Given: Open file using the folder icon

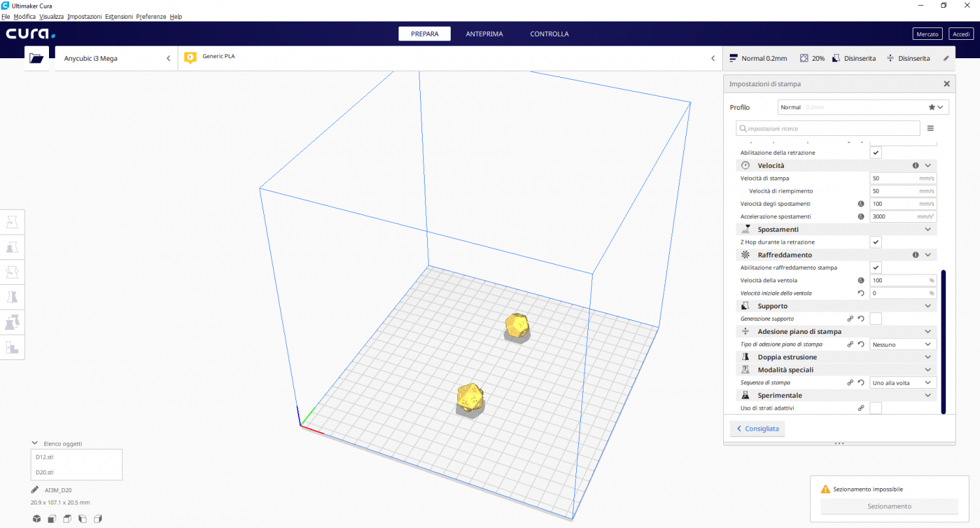Looking at the screenshot, I should point(37,58).
